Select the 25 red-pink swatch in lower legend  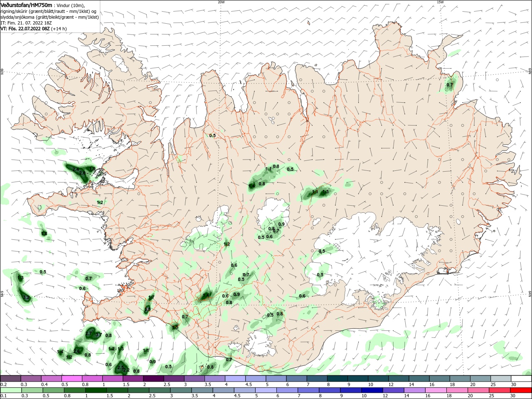point(500,390)
